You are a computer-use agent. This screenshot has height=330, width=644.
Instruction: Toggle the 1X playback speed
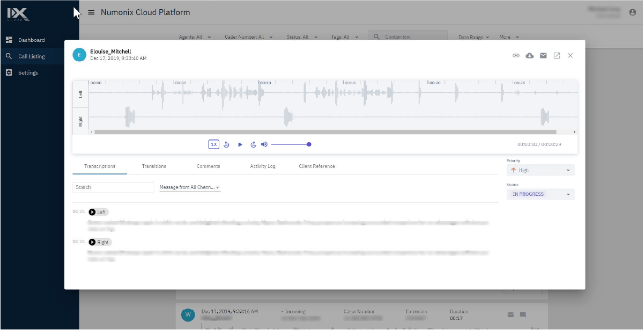click(x=213, y=144)
